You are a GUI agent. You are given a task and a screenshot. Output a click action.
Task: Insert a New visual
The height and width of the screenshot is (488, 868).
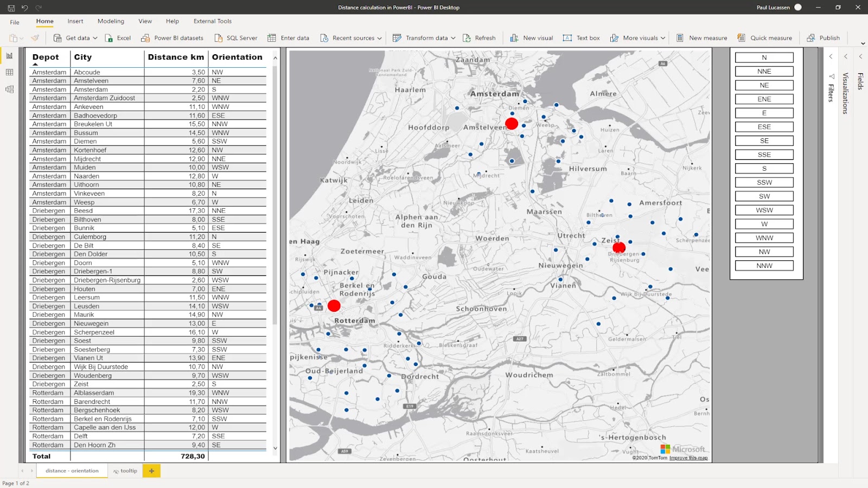coord(532,38)
